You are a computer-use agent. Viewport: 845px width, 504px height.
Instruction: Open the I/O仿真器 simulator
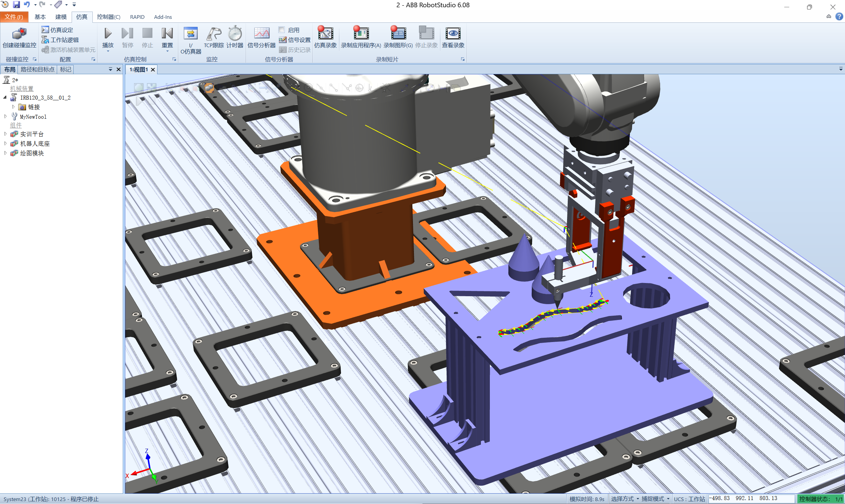click(x=190, y=40)
